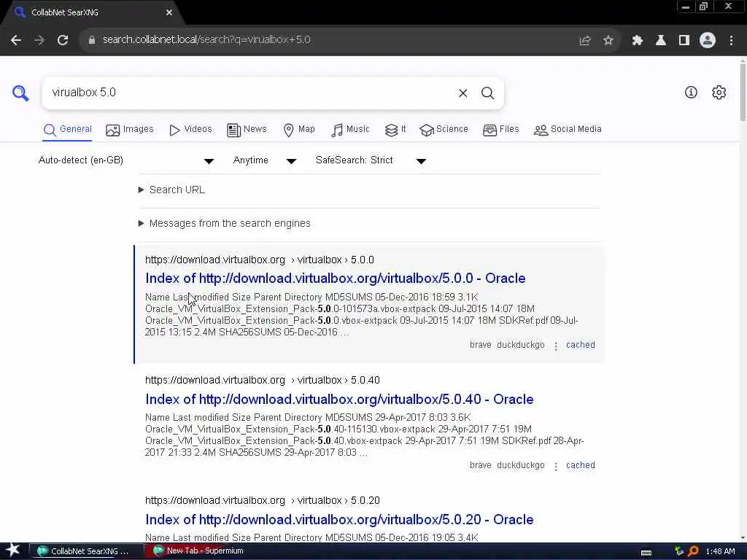747x560 pixels.
Task: Open the SafeSearch: Strict dropdown
Action: [371, 160]
